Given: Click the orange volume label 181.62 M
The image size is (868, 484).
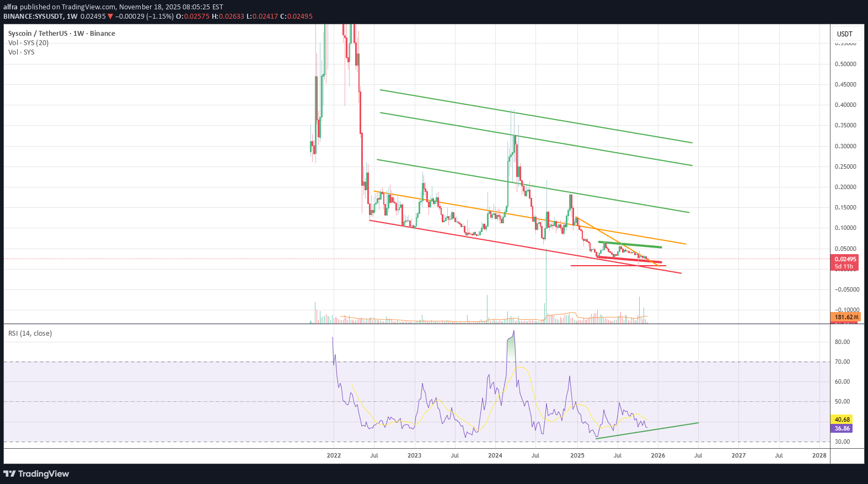Looking at the screenshot, I should (846, 317).
